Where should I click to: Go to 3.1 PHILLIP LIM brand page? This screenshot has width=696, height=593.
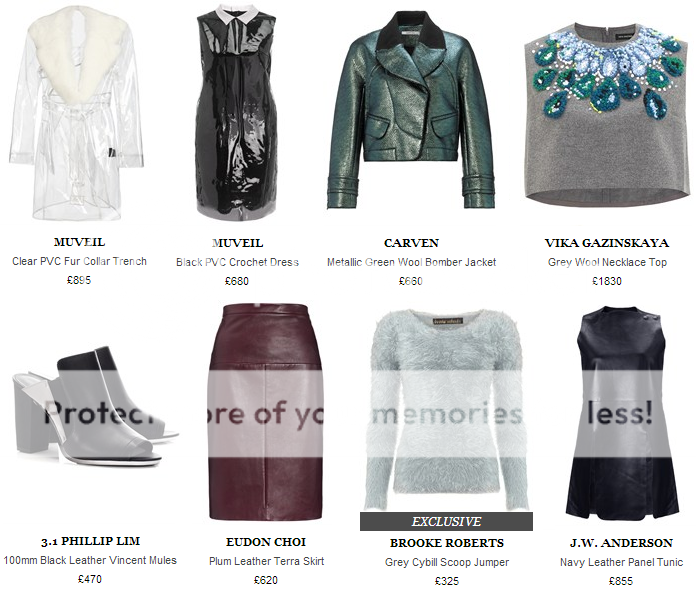click(91, 542)
